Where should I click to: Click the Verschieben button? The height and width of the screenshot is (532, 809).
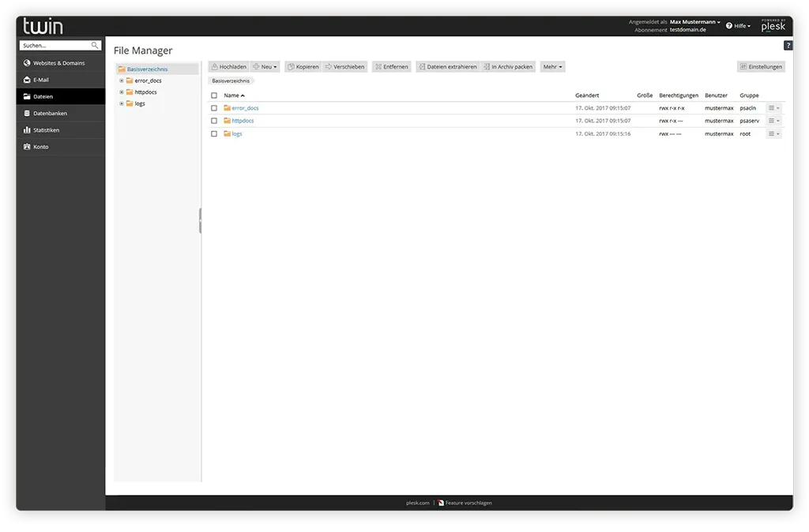tap(344, 66)
